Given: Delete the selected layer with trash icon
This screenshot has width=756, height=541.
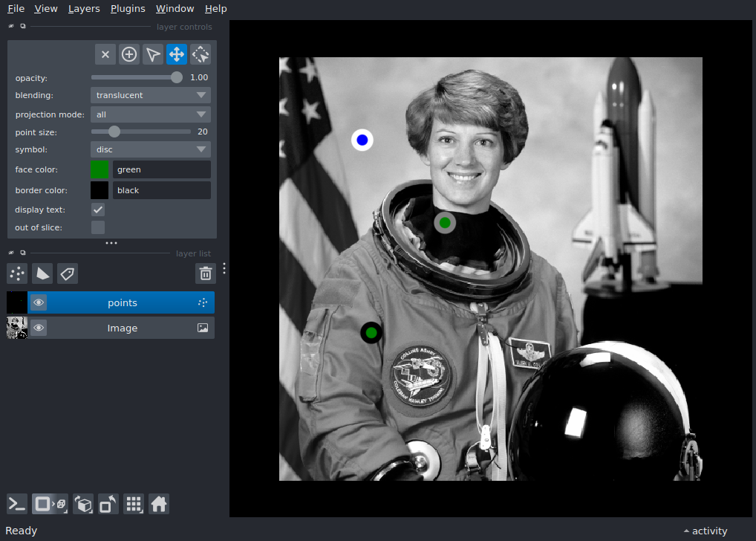Looking at the screenshot, I should (205, 273).
